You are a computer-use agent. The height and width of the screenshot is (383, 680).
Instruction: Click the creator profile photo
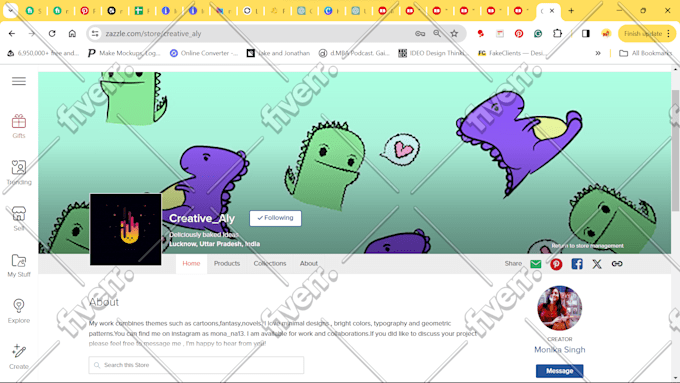[x=559, y=308]
